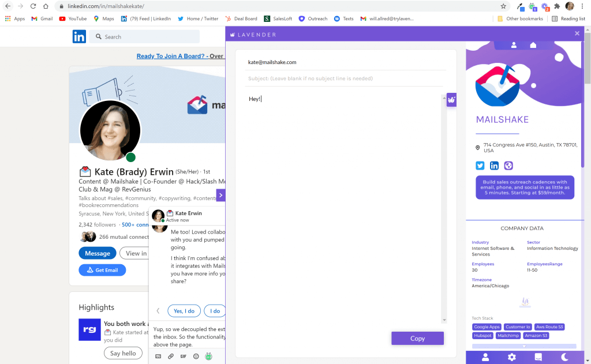
Task: Click the Amazon S3 tech stack tag
Action: tap(536, 335)
